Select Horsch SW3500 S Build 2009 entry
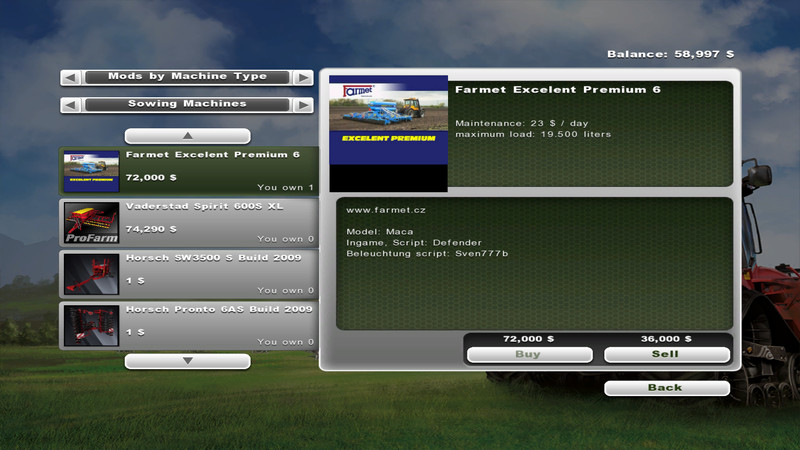Image resolution: width=800 pixels, height=450 pixels. (x=189, y=274)
